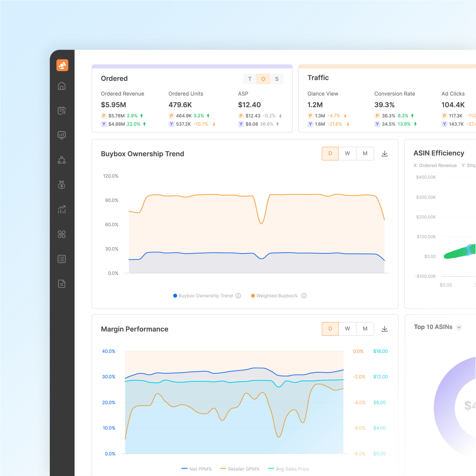Expand the Top 10 ASINs dropdown
This screenshot has width=476, height=476.
pos(459,327)
